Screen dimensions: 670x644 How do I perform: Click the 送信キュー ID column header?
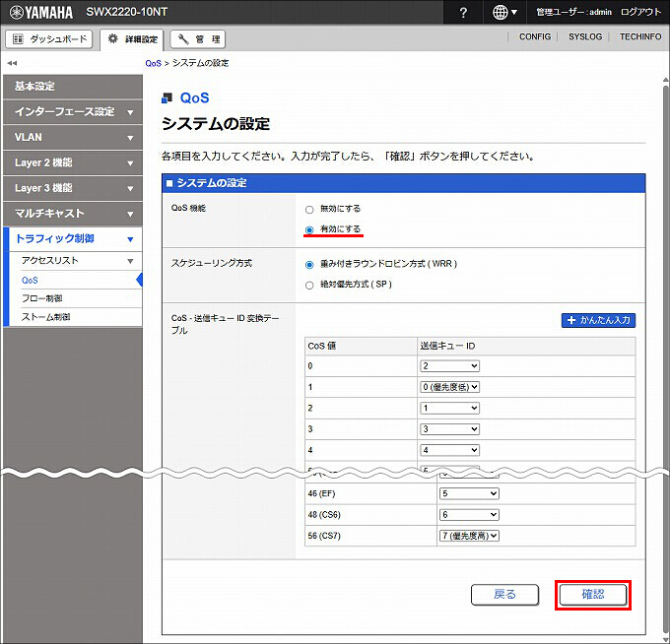click(x=526, y=347)
